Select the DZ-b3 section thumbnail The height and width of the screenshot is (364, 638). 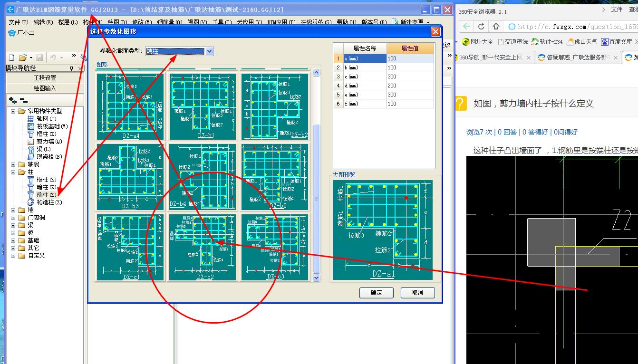point(131,177)
